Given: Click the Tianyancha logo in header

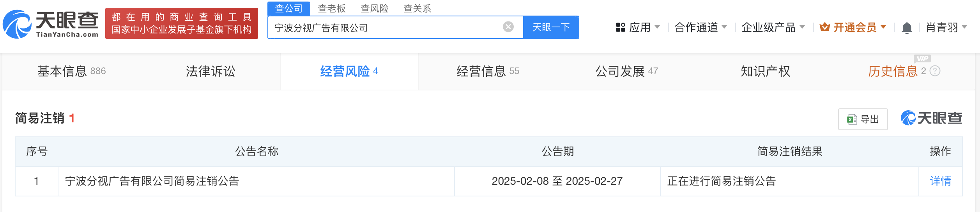Looking at the screenshot, I should click(x=51, y=24).
